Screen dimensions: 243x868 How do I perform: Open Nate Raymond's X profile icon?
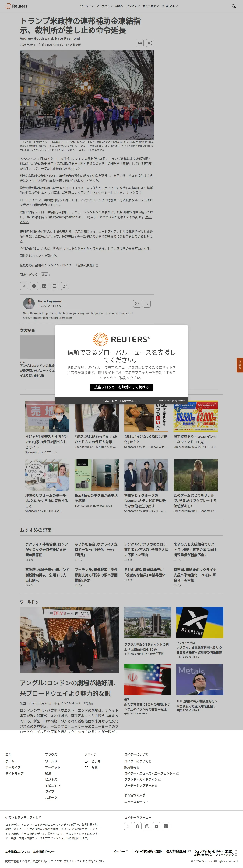tap(147, 304)
